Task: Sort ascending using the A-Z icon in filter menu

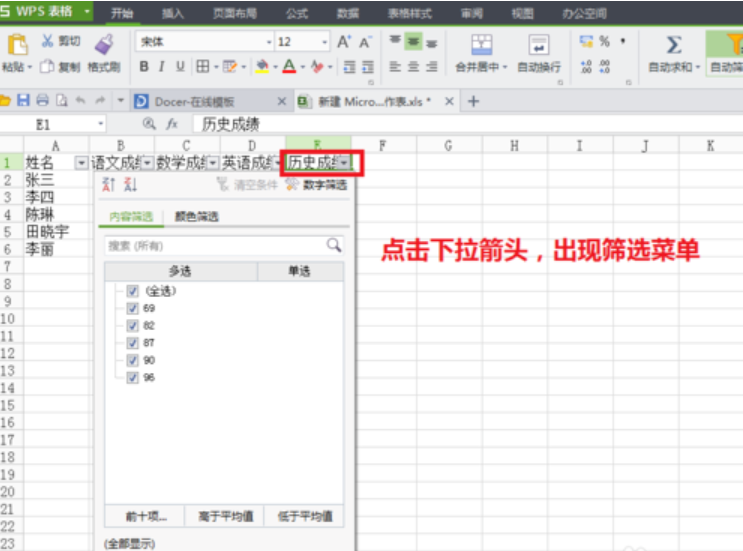Action: pyautogui.click(x=111, y=185)
